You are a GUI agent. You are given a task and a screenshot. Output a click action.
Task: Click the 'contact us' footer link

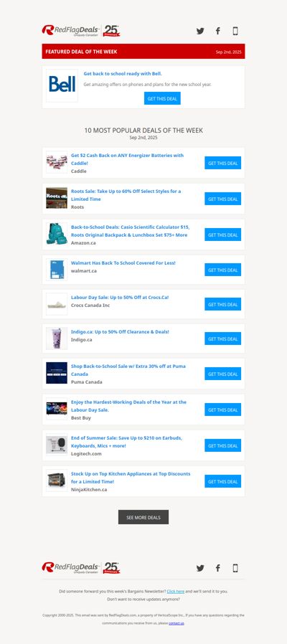coord(177,623)
